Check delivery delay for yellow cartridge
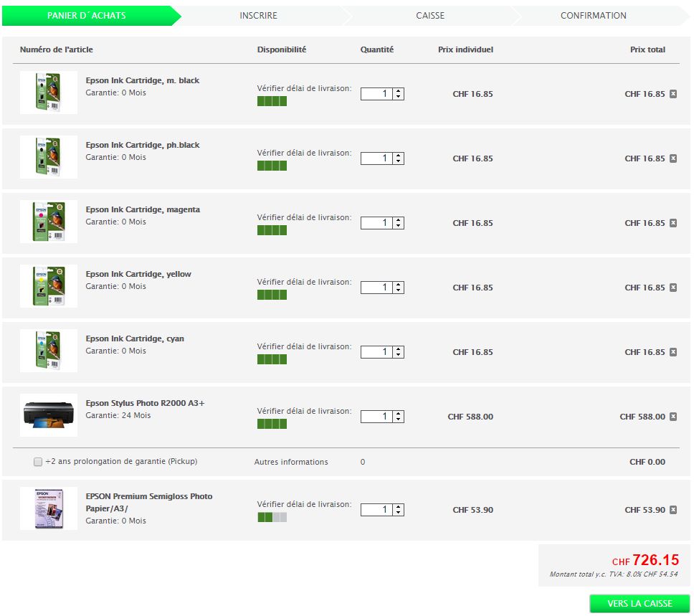Viewport: 694px width, 616px height. click(305, 282)
